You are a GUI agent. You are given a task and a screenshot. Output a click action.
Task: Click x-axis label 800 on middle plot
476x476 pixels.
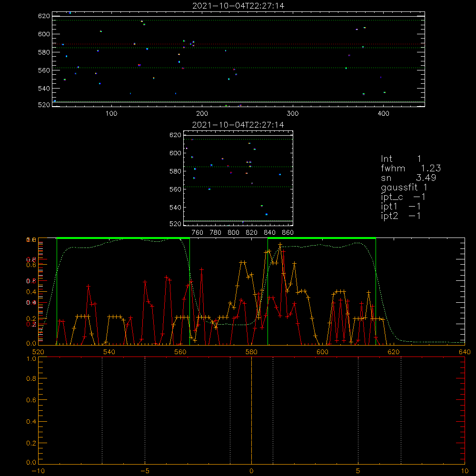(x=233, y=233)
